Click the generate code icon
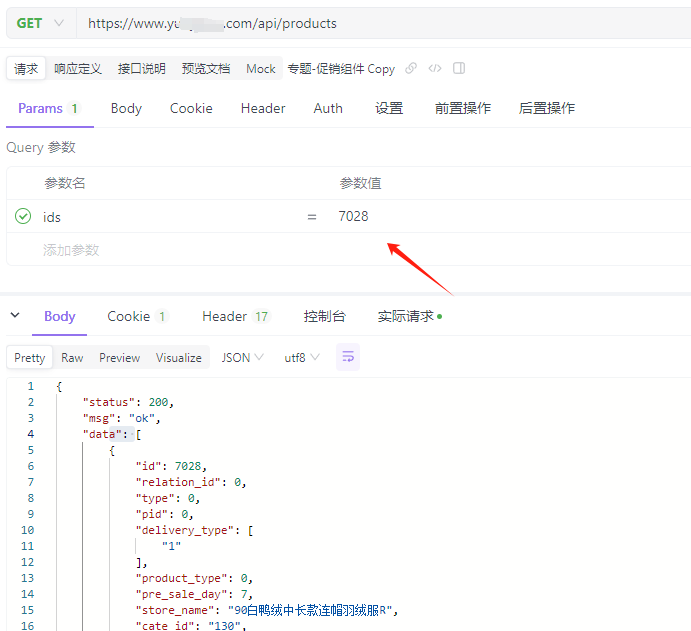Screen dimensions: 691x631 (435, 68)
